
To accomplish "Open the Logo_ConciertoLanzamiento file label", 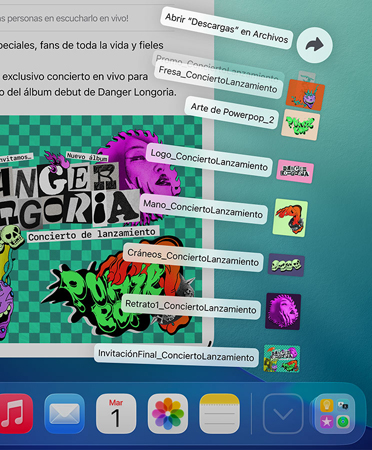I will click(x=209, y=160).
